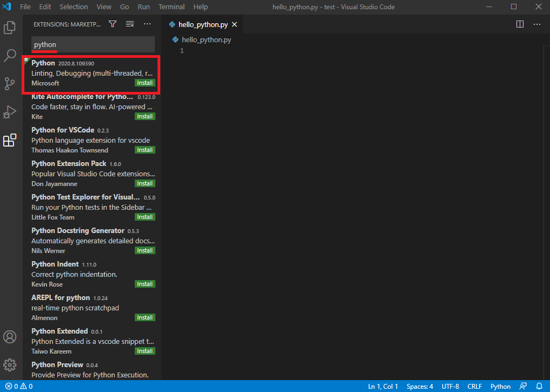Open Kite Autocomplete for Python entry
The width and height of the screenshot is (550, 392).
pos(92,107)
